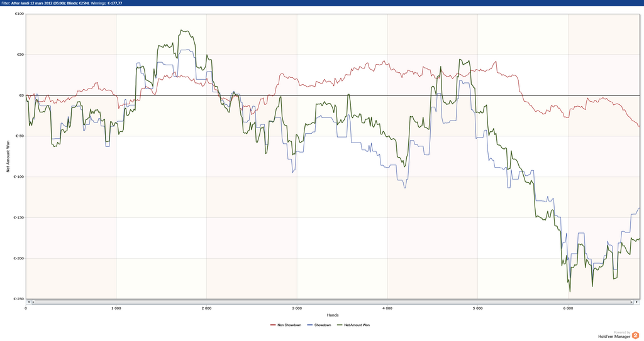Click the 6 000 hands x-axis label

(x=568, y=308)
